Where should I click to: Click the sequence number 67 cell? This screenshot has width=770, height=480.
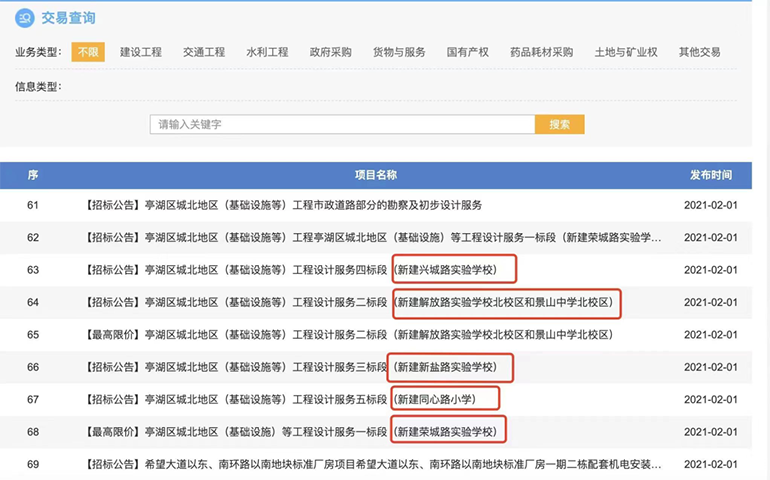pyautogui.click(x=33, y=400)
